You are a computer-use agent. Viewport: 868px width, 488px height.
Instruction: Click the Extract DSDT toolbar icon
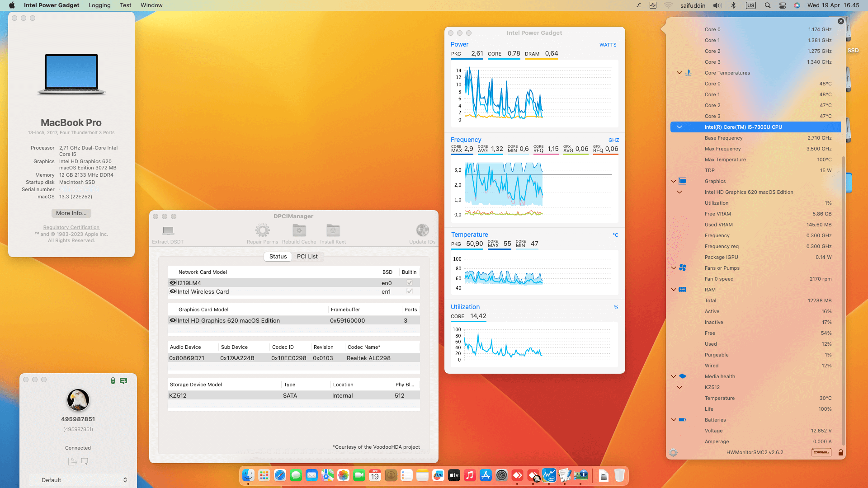coord(168,231)
